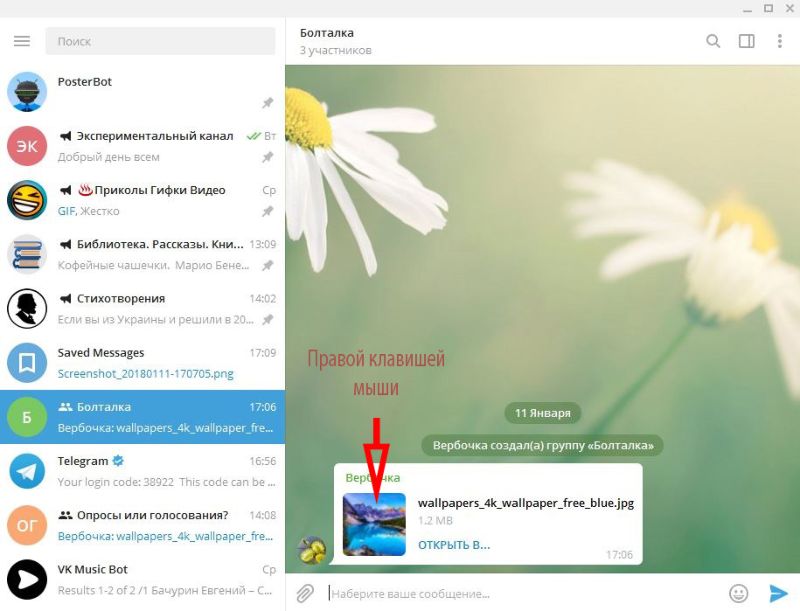Open VK Music Bot chat

142,580
